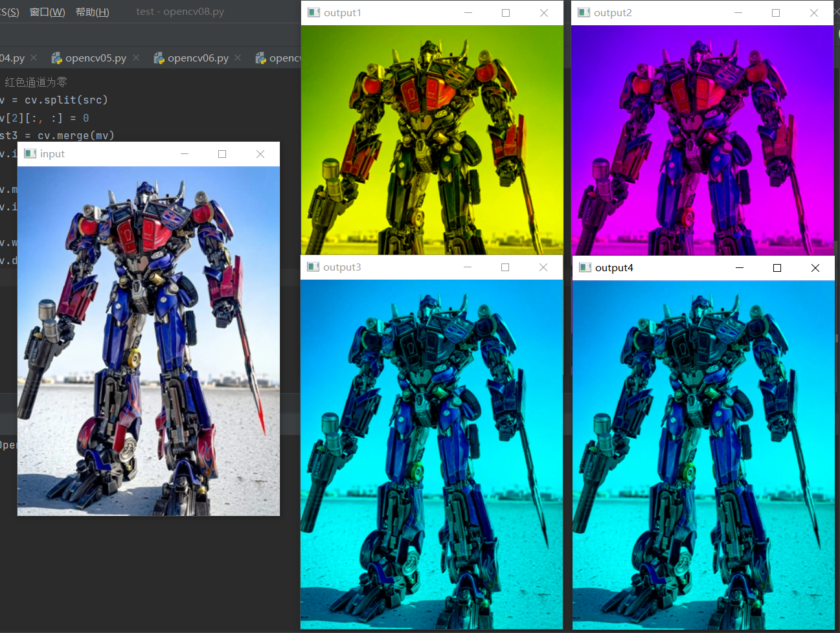Open the 窗口(W) menu

[47, 12]
